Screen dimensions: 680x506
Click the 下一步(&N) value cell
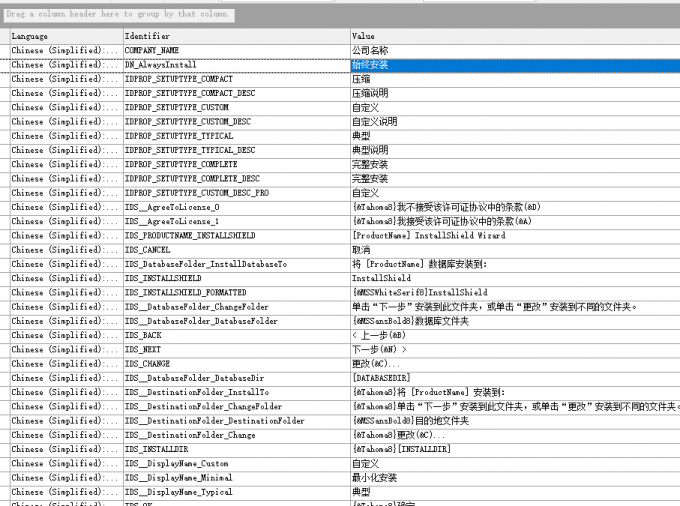[515, 349]
